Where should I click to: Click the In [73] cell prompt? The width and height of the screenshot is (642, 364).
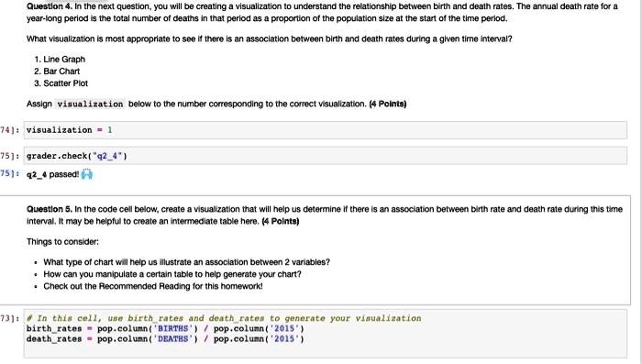pyautogui.click(x=10, y=318)
